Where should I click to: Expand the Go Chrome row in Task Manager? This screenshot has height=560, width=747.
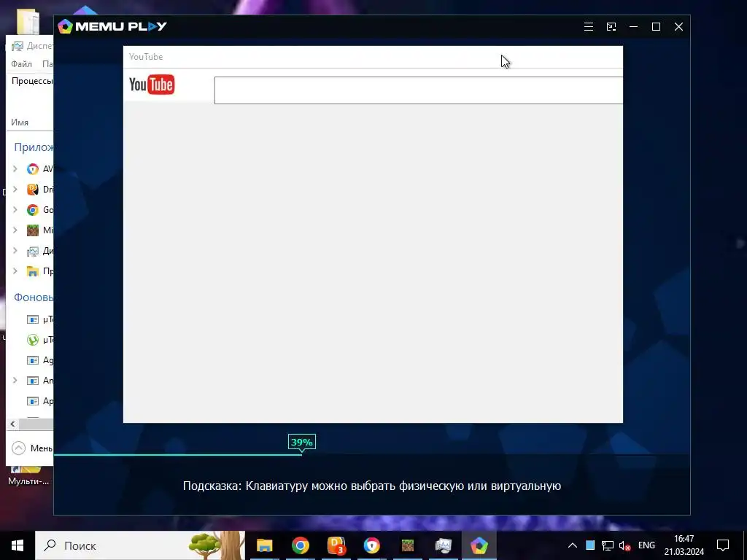(x=15, y=209)
